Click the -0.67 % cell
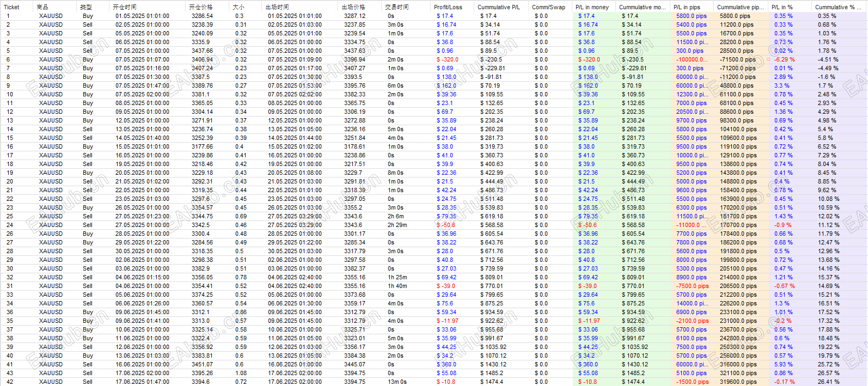Viewport: 868px width, 386px height. (x=785, y=286)
